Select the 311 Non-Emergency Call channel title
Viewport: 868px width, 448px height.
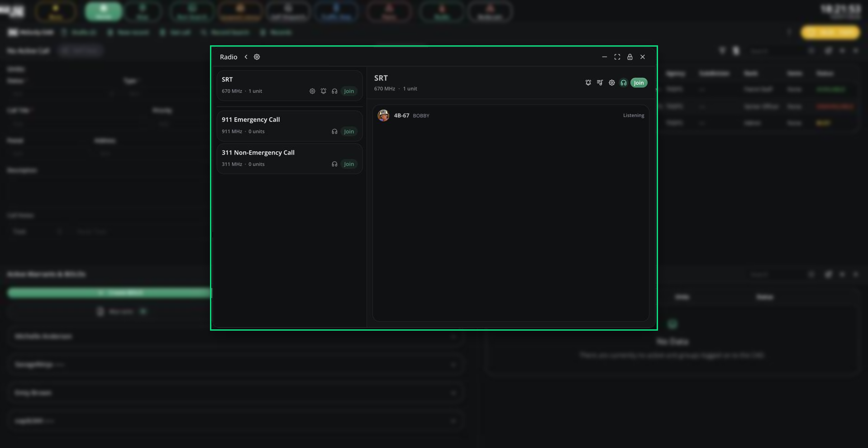pyautogui.click(x=258, y=153)
